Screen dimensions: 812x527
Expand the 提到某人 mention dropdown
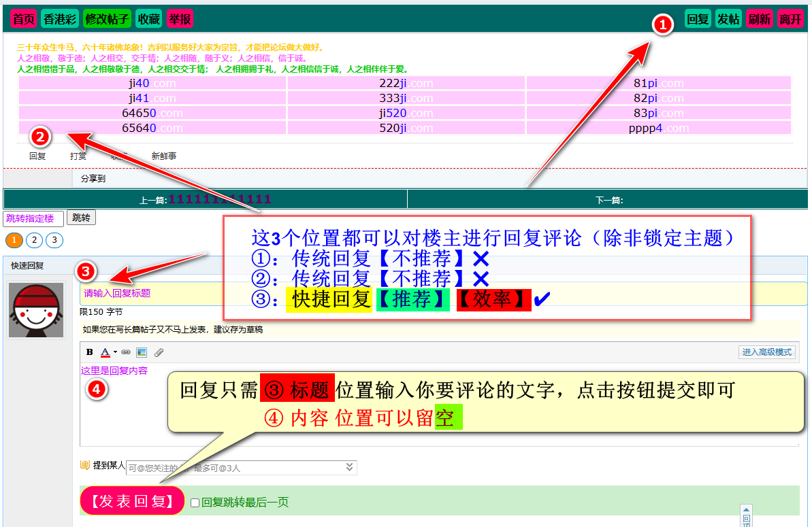(x=349, y=467)
